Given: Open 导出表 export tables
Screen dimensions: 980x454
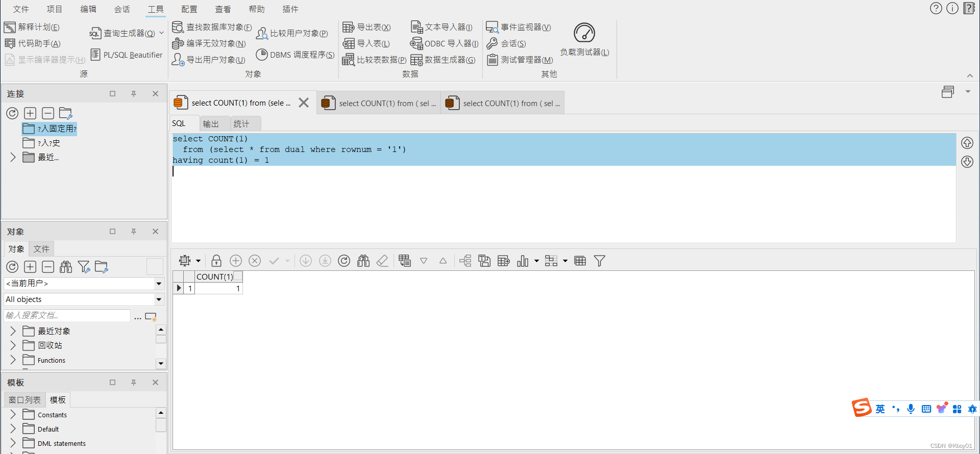Looking at the screenshot, I should [367, 27].
